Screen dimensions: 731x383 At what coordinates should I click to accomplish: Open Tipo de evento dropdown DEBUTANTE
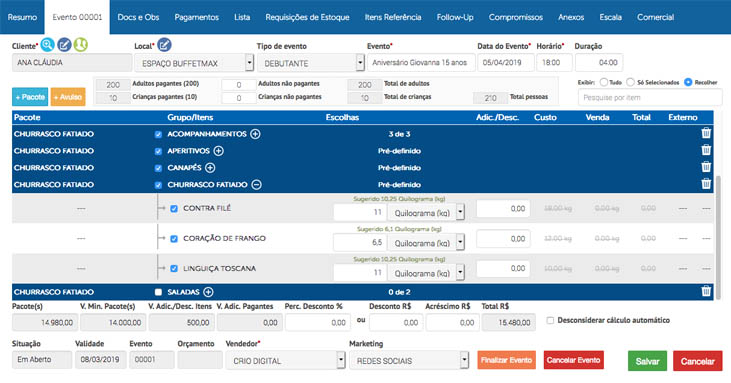coord(310,63)
